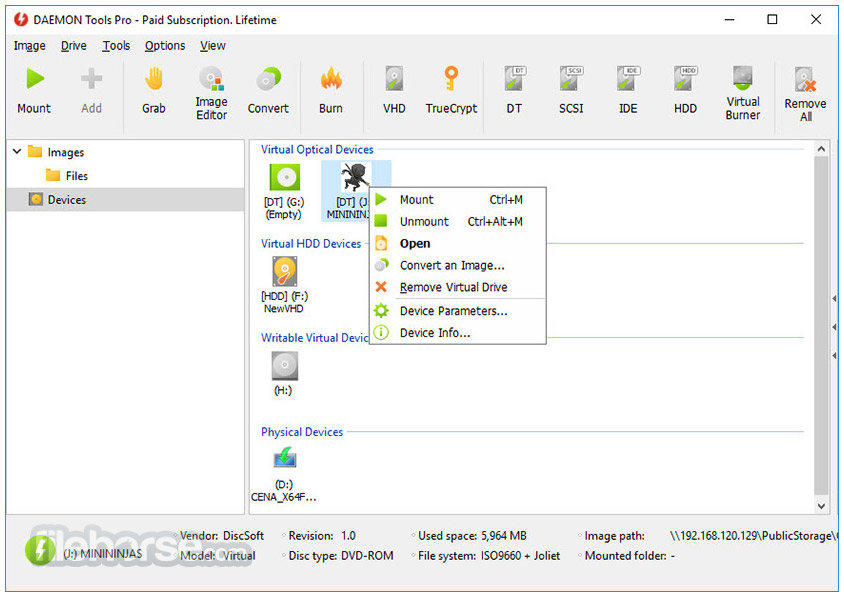Click File system ISO9660 + Joliet text

pos(489,556)
